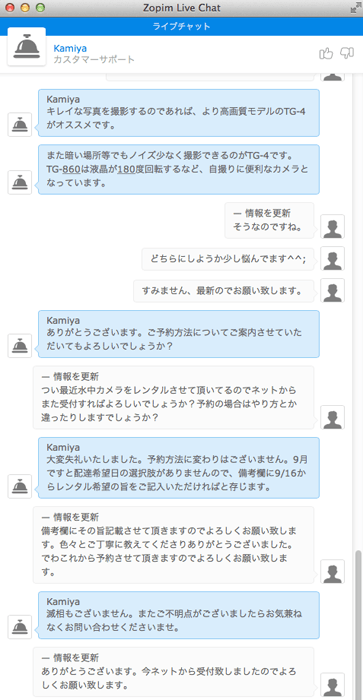Screen dimensions: 363x700
Task: Click the thumbs down rating icon
Action: pos(347,54)
